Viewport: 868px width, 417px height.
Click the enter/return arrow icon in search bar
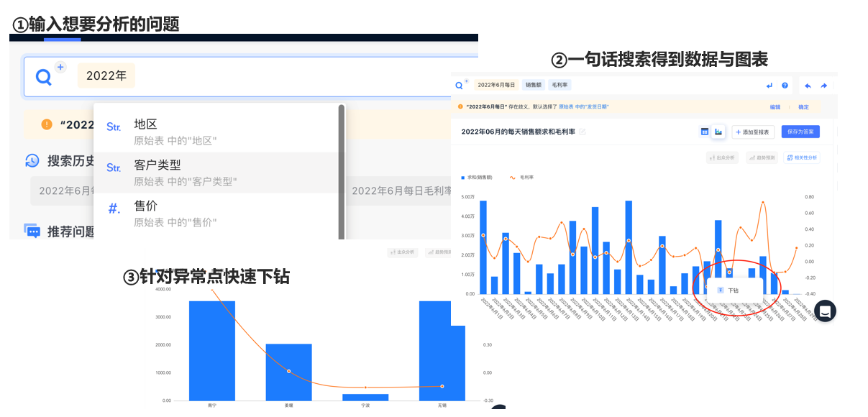point(769,86)
